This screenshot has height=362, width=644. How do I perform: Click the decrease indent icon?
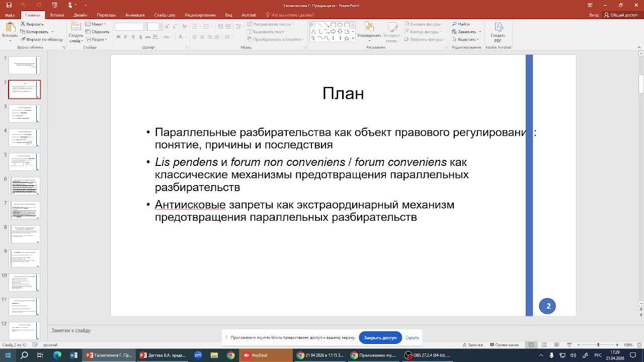(220, 26)
